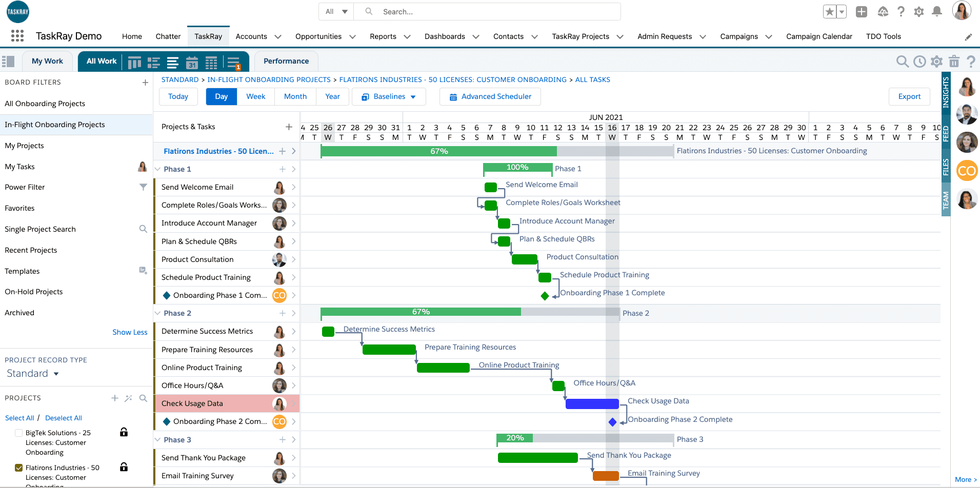Click the TaskRay logo icon
The image size is (980, 488).
click(x=18, y=12)
